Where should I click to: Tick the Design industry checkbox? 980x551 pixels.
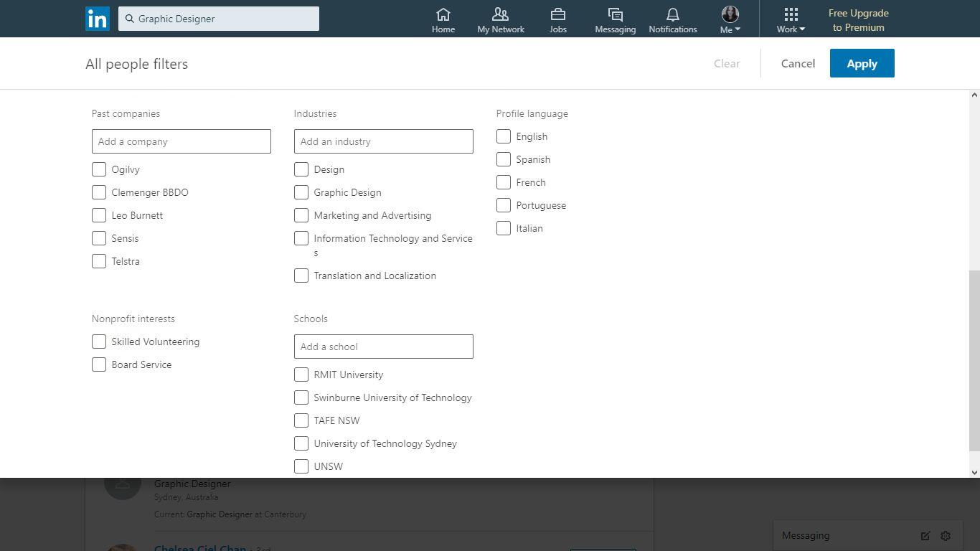click(301, 169)
